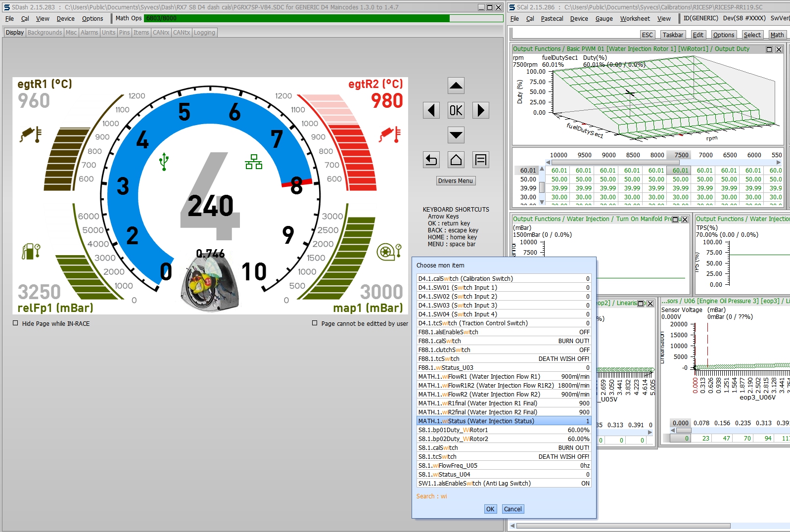Open the menu icon button
The width and height of the screenshot is (790, 532).
point(480,160)
